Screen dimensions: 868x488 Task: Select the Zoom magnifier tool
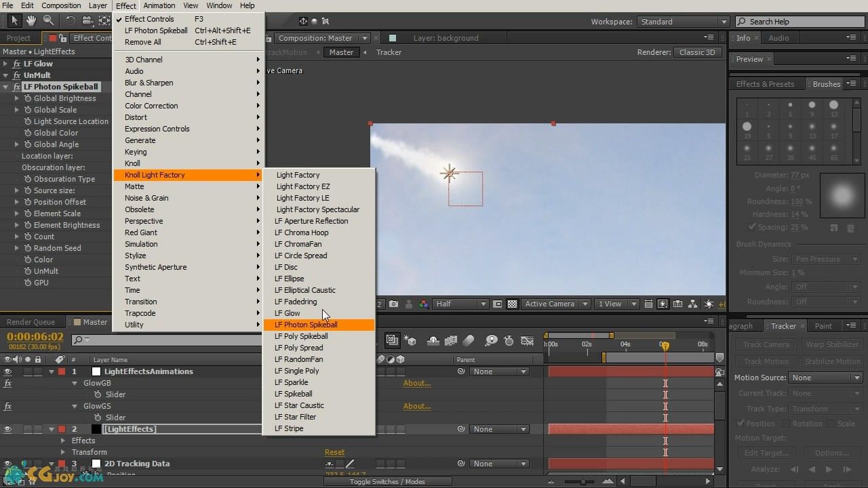point(48,21)
